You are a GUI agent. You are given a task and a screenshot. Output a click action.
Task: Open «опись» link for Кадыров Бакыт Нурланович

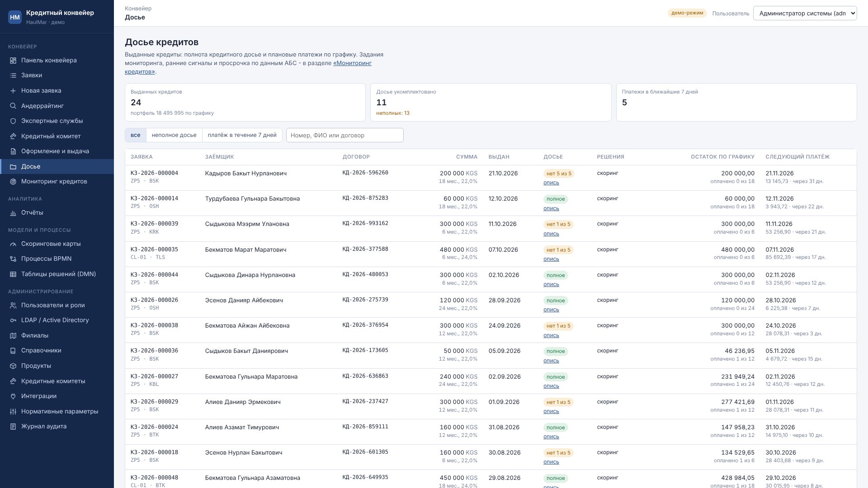point(551,183)
